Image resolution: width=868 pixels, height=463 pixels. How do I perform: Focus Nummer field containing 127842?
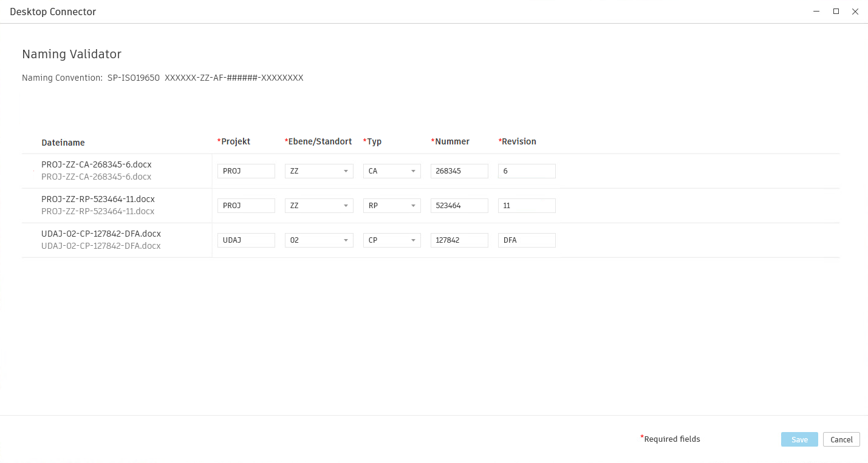coord(459,240)
